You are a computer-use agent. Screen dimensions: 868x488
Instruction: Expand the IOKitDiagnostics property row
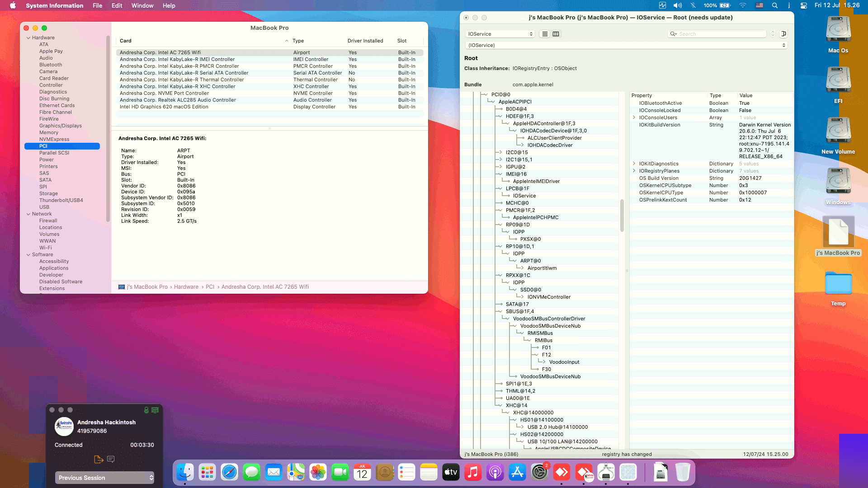coord(634,164)
